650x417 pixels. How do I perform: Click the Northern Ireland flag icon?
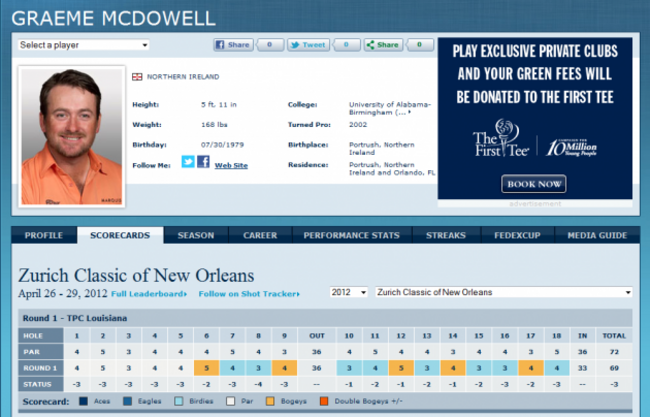coord(137,76)
